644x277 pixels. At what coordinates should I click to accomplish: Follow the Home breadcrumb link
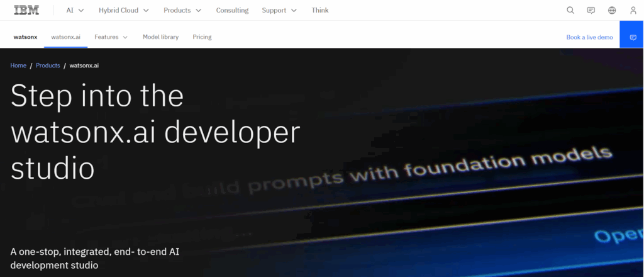18,65
